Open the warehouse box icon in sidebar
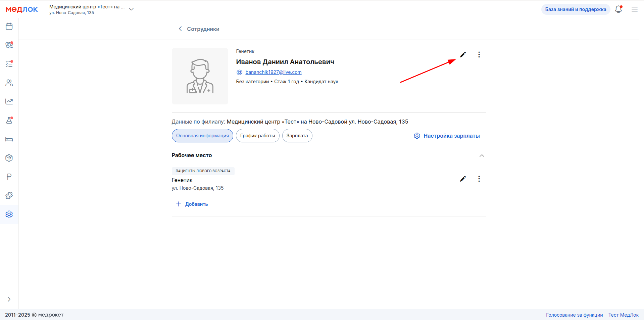The width and height of the screenshot is (644, 320). [x=9, y=158]
